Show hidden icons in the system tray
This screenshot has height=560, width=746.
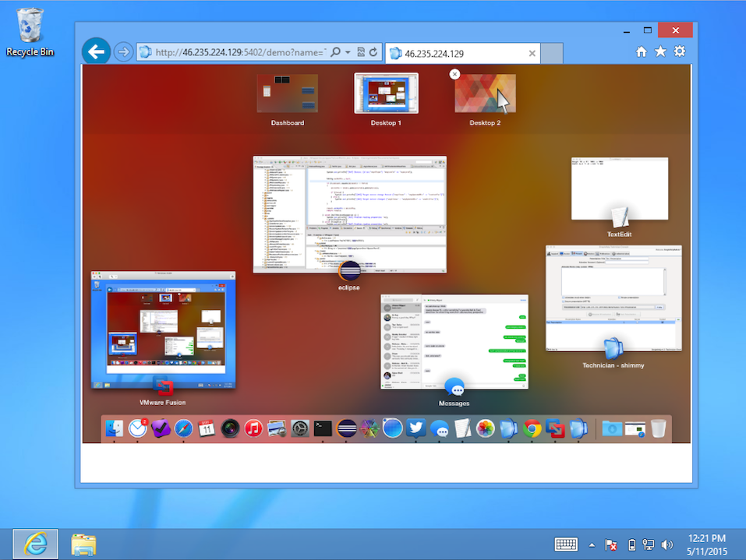coord(591,544)
